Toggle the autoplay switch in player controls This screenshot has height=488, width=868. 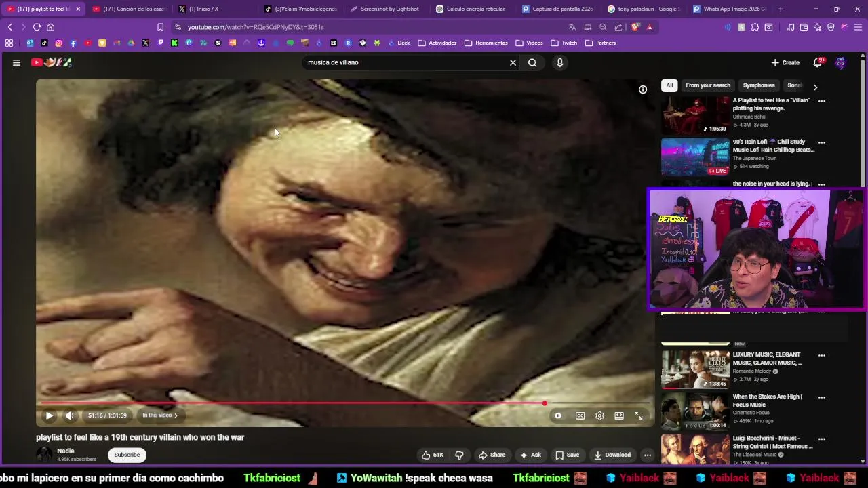558,415
